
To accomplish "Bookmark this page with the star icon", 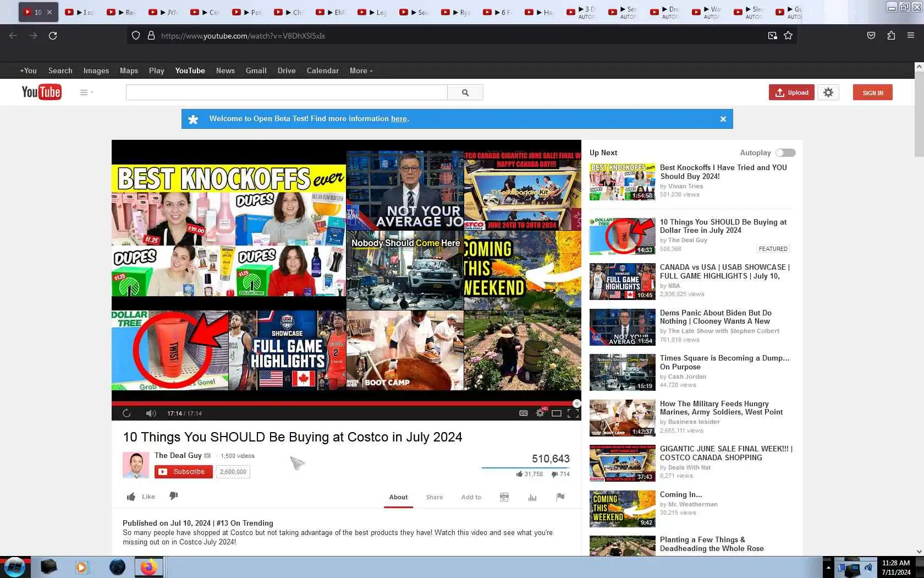I will pyautogui.click(x=788, y=36).
